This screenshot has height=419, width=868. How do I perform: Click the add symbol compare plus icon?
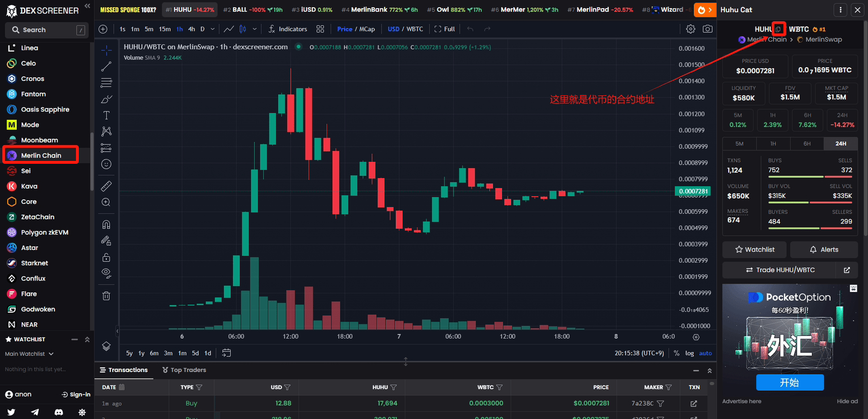point(103,29)
